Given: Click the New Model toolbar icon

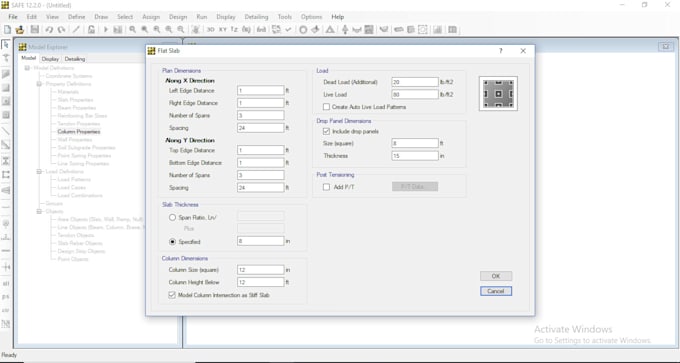Looking at the screenshot, I should [7, 29].
